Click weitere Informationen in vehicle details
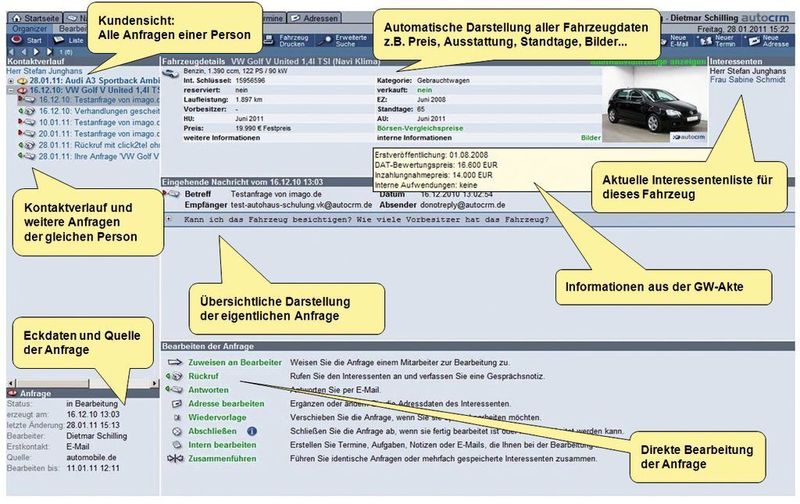This screenshot has height=504, width=800. pyautogui.click(x=221, y=138)
